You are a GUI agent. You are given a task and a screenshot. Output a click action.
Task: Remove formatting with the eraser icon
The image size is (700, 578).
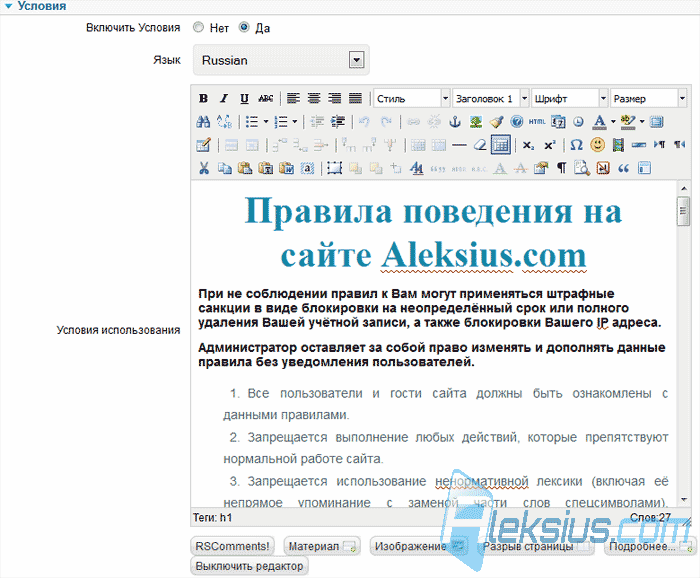(480, 145)
